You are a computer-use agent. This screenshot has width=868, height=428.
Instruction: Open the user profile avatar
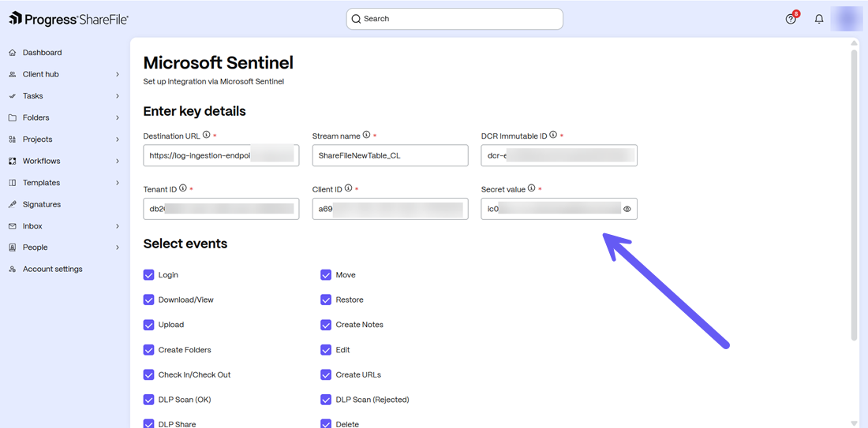pyautogui.click(x=847, y=19)
